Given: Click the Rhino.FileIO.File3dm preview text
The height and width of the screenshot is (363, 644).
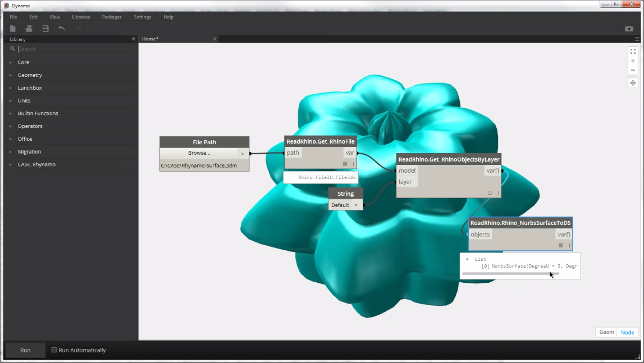Looking at the screenshot, I should pos(327,177).
